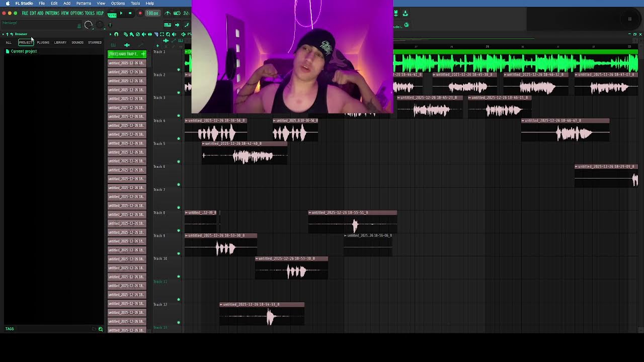Mute Track 8 using its green dot
The width and height of the screenshot is (644, 362).
coord(179,230)
